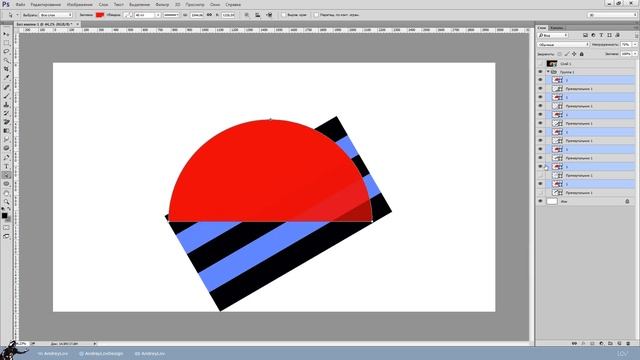The image size is (640, 360).
Task: Open the Фильтр menu
Action: [x=162, y=4]
